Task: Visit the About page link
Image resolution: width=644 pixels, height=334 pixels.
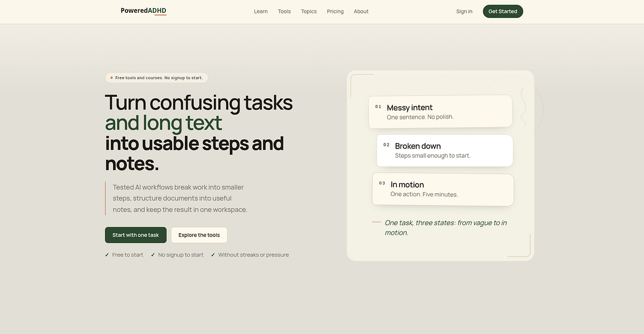Action: [x=361, y=12]
